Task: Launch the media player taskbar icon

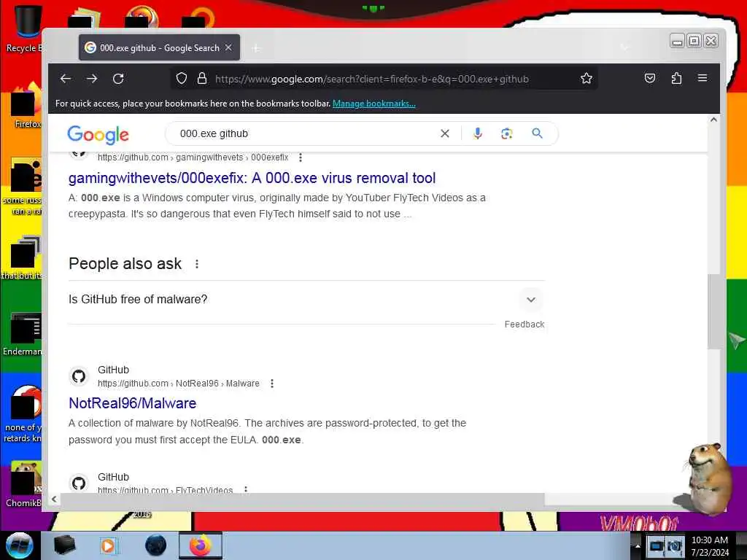Action: (x=108, y=545)
